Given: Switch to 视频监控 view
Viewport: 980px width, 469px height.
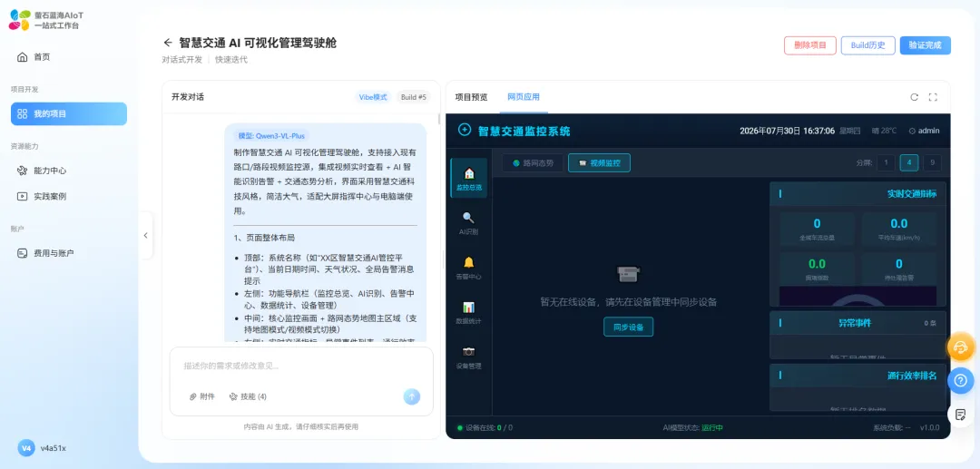Looking at the screenshot, I should point(600,163).
